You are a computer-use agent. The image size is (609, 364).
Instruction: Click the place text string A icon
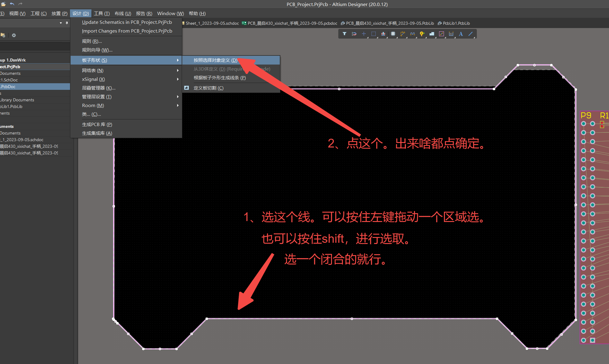pyautogui.click(x=461, y=34)
